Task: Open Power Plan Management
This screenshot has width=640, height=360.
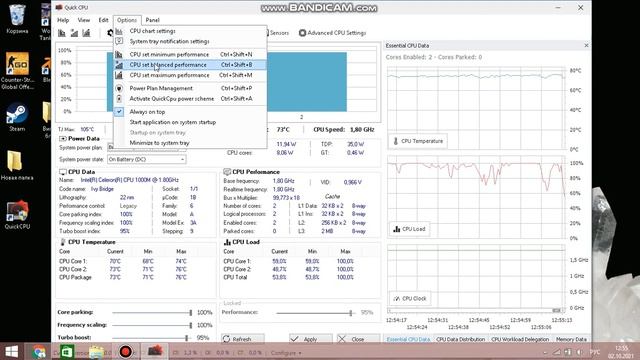Action: tap(190, 88)
